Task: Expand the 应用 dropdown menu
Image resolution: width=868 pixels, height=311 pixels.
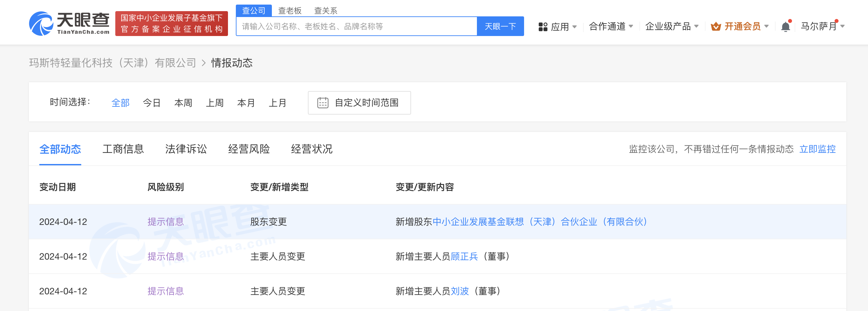Action: click(564, 27)
